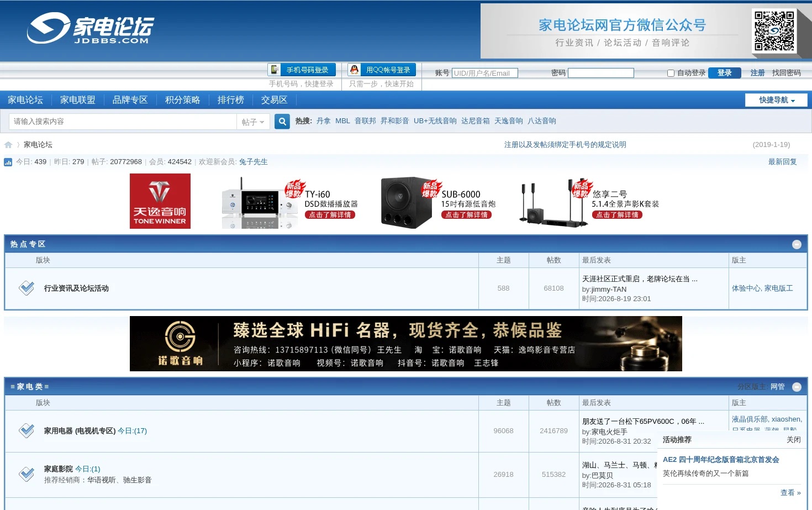Open the 家电联盟 nav tab
This screenshot has width=812, height=510.
[x=78, y=100]
